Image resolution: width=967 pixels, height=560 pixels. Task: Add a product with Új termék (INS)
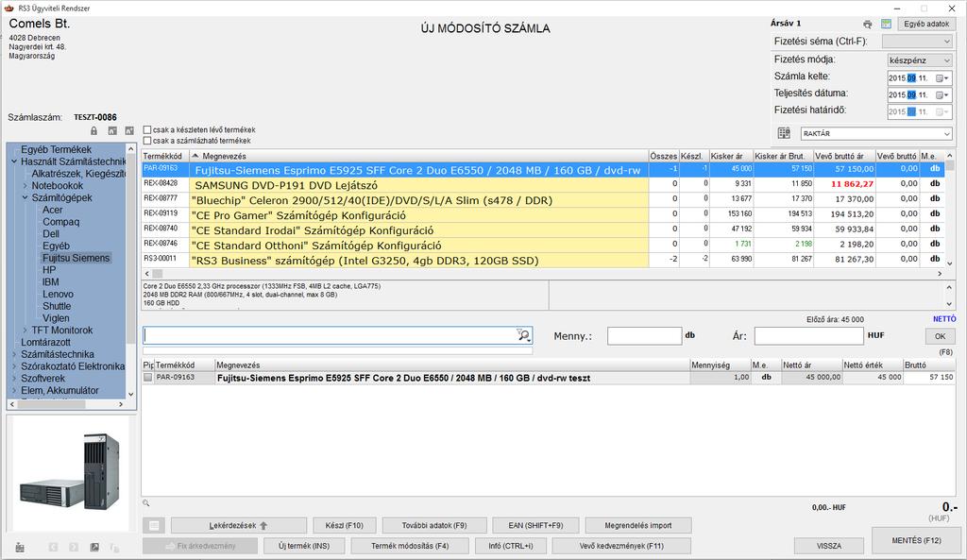(304, 546)
